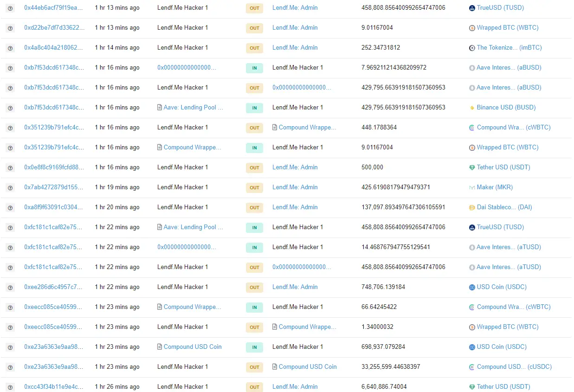The height and width of the screenshot is (392, 574).
Task: Open Compound Wrappe… sender in the 66.64245422 row
Action: click(x=193, y=307)
